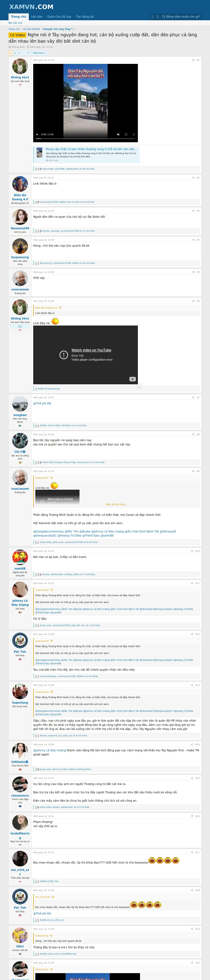Expand breadcrumb dropdown after Chuyện Trò Linh Tinh
210x980 pixels.
coord(76,29)
